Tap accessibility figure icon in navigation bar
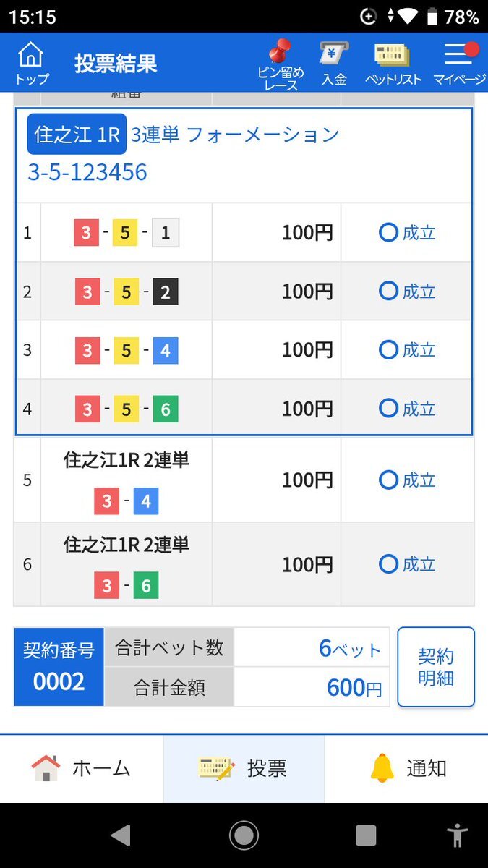This screenshot has width=488, height=868. [457, 835]
